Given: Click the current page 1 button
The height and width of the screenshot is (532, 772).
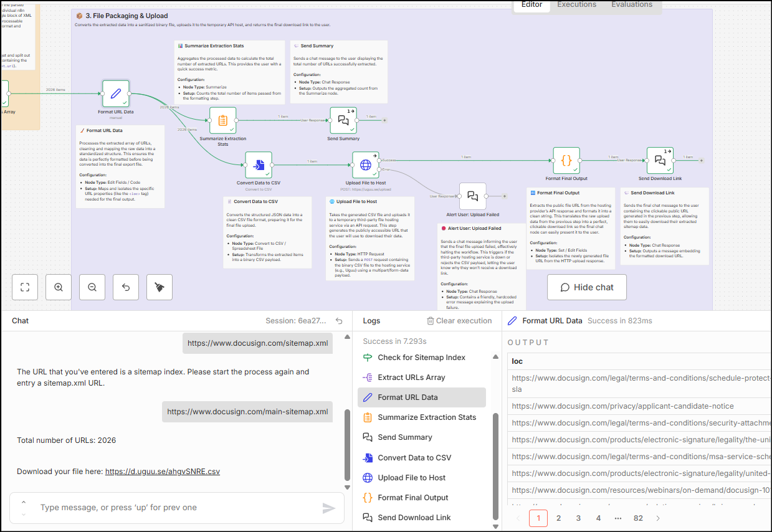Looking at the screenshot, I should point(538,518).
